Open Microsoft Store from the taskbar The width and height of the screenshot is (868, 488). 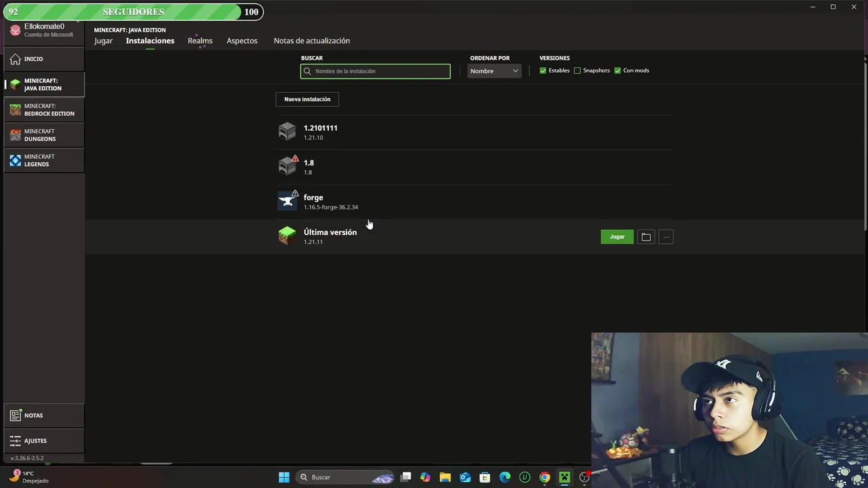485,477
